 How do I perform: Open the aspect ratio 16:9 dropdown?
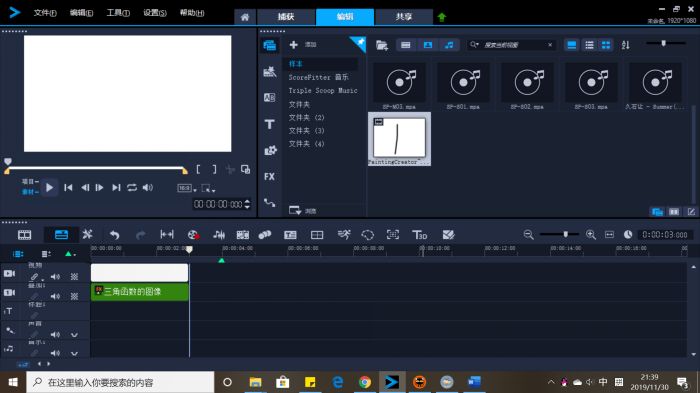[187, 188]
